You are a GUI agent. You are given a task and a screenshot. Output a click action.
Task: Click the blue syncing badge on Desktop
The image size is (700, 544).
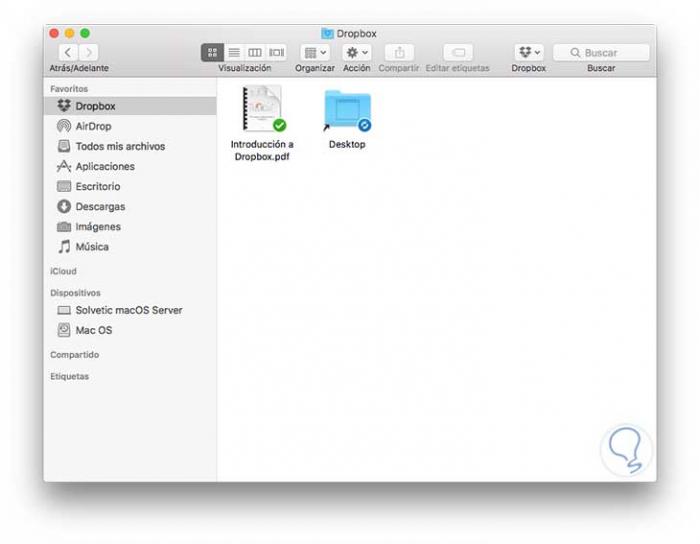point(364,125)
